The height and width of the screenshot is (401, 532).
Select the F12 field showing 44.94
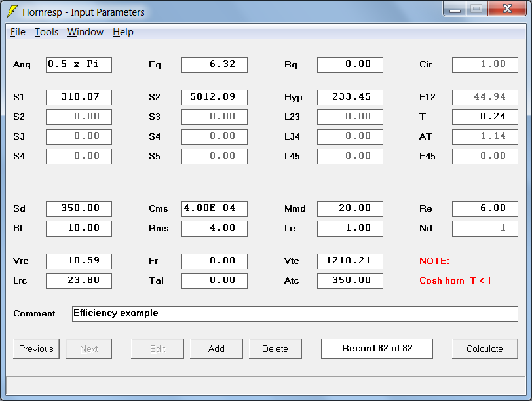click(x=485, y=98)
